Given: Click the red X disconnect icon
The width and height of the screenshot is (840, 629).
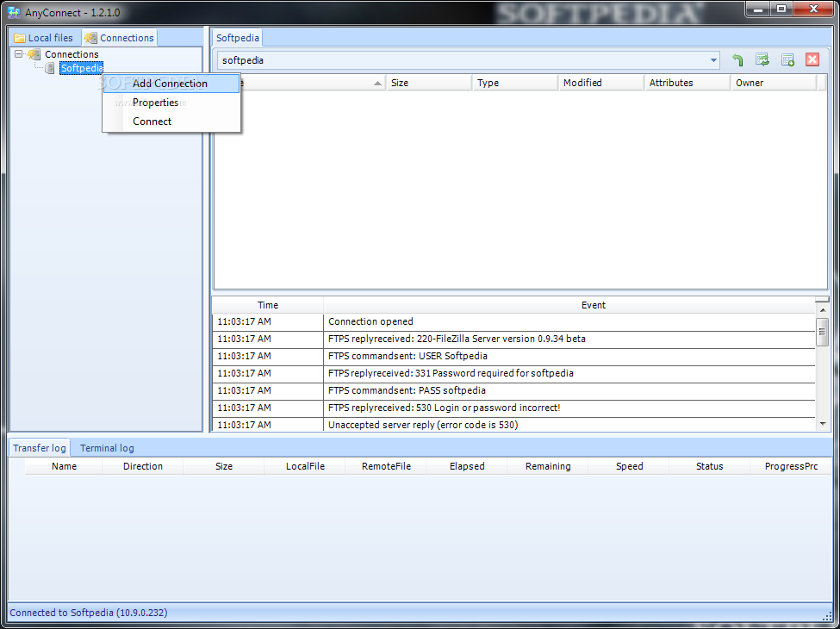Looking at the screenshot, I should (x=812, y=60).
